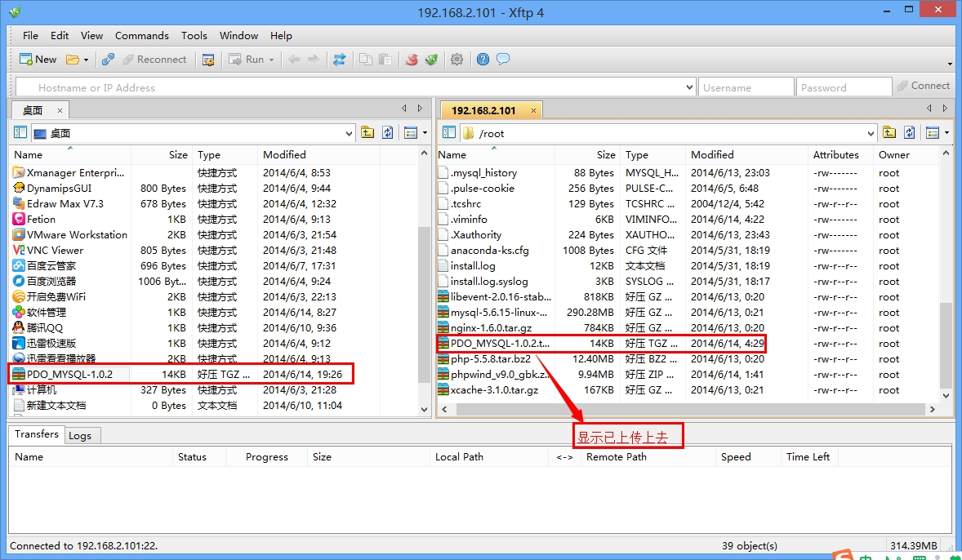Screen dimensions: 962x560
Task: Click the paste icon in toolbar
Action: pyautogui.click(x=385, y=60)
